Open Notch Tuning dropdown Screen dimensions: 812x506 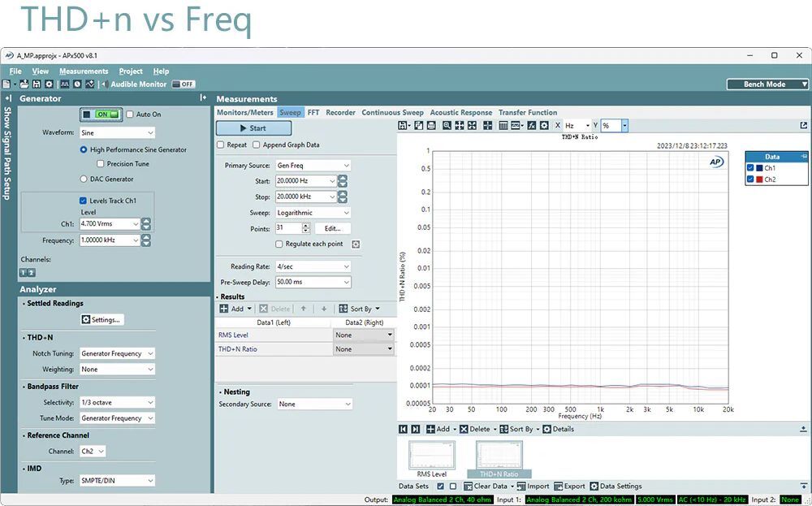117,353
